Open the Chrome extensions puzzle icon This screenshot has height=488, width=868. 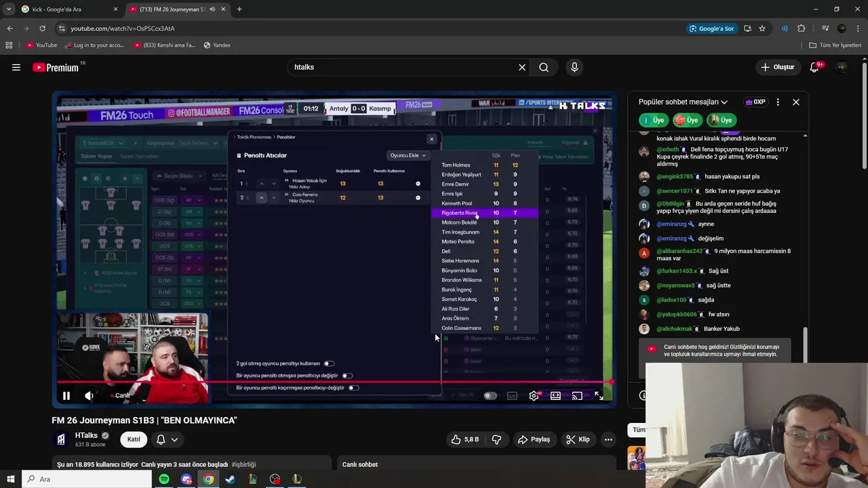802,28
